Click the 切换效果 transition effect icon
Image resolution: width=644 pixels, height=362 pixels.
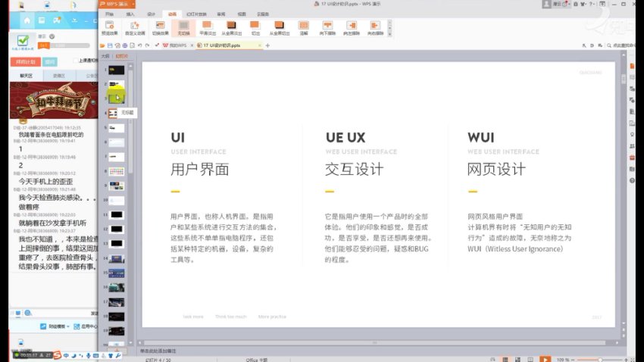point(160,27)
